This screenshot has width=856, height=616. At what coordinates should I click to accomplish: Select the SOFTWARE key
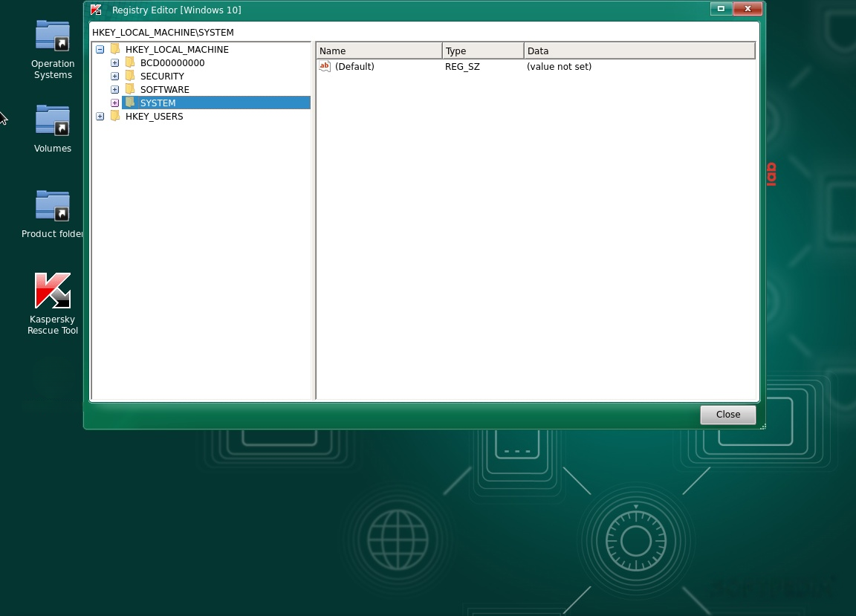click(x=165, y=90)
